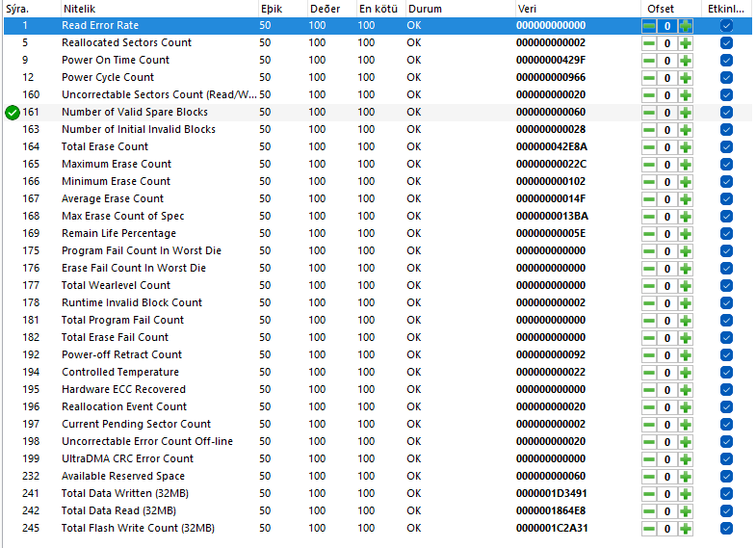Click data value 00000000429F
Screen dimensions: 756x548
click(x=551, y=61)
